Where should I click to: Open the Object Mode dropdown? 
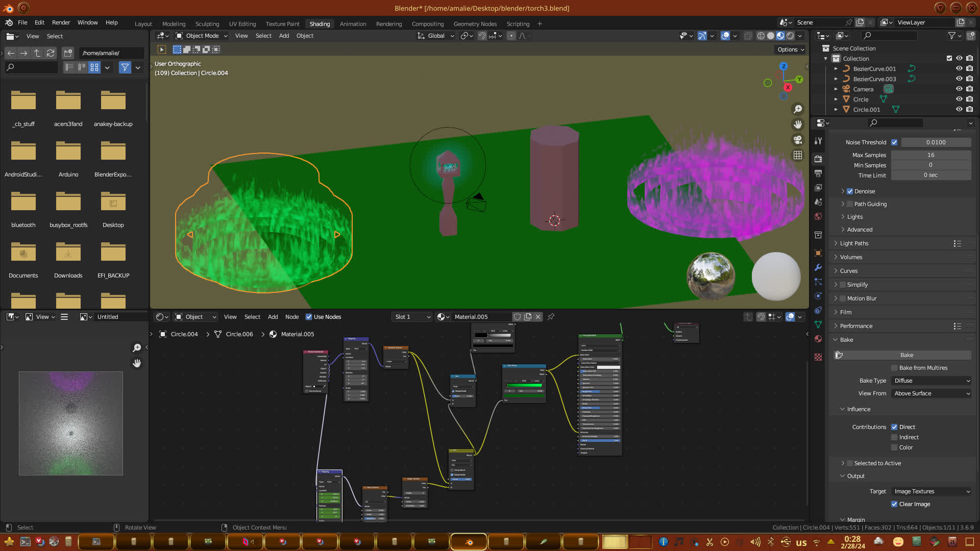(202, 36)
